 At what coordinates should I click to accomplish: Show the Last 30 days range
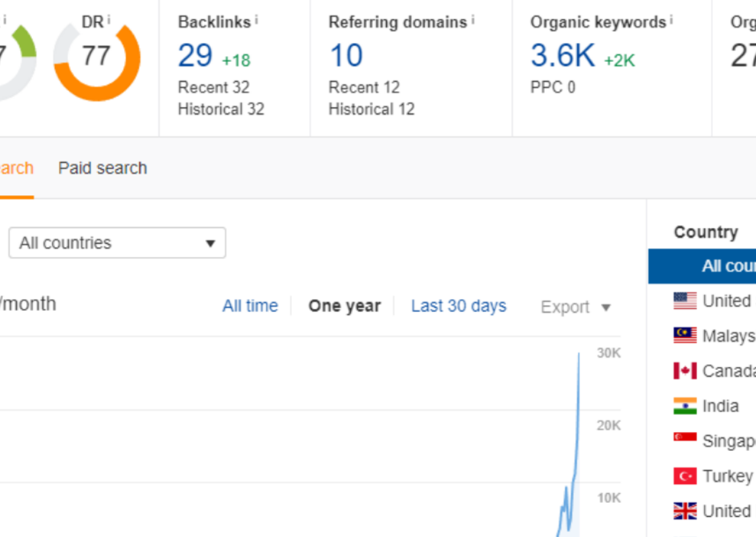(x=459, y=306)
